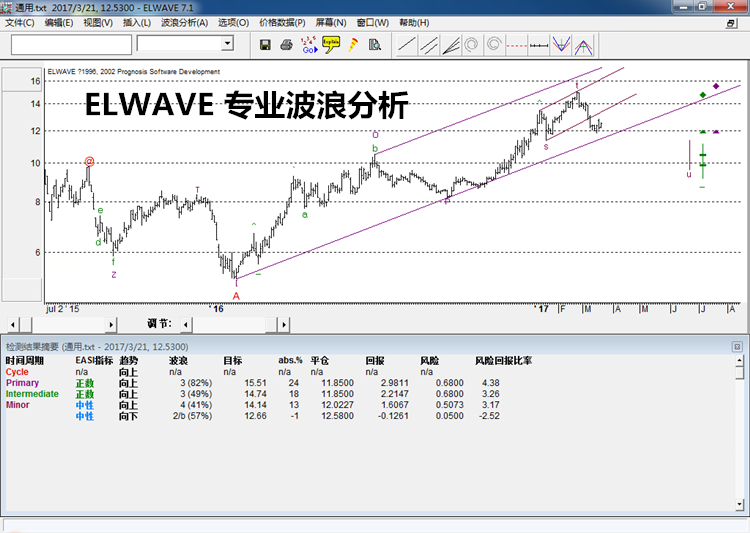Open the toolbar combo box dropdown arrow
The height and width of the screenshot is (533, 750).
[227, 44]
